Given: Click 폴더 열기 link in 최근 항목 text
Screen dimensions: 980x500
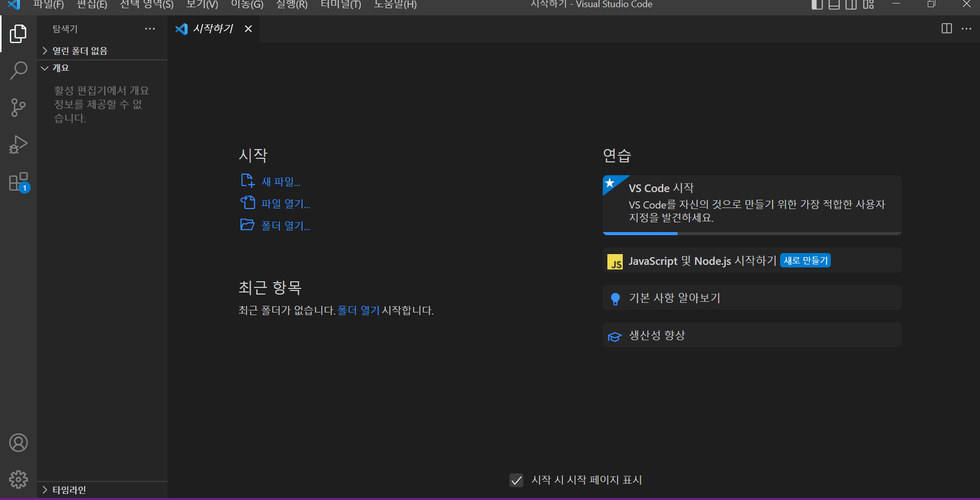Looking at the screenshot, I should click(359, 310).
